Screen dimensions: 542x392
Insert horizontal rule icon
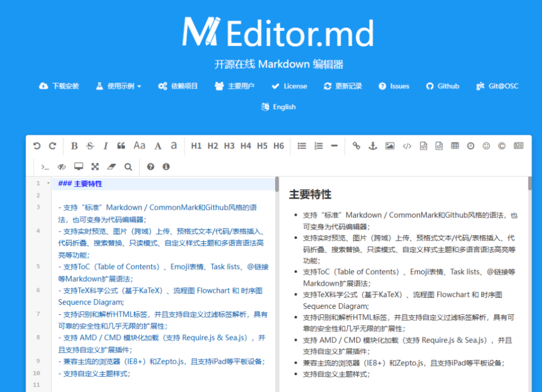coord(334,146)
